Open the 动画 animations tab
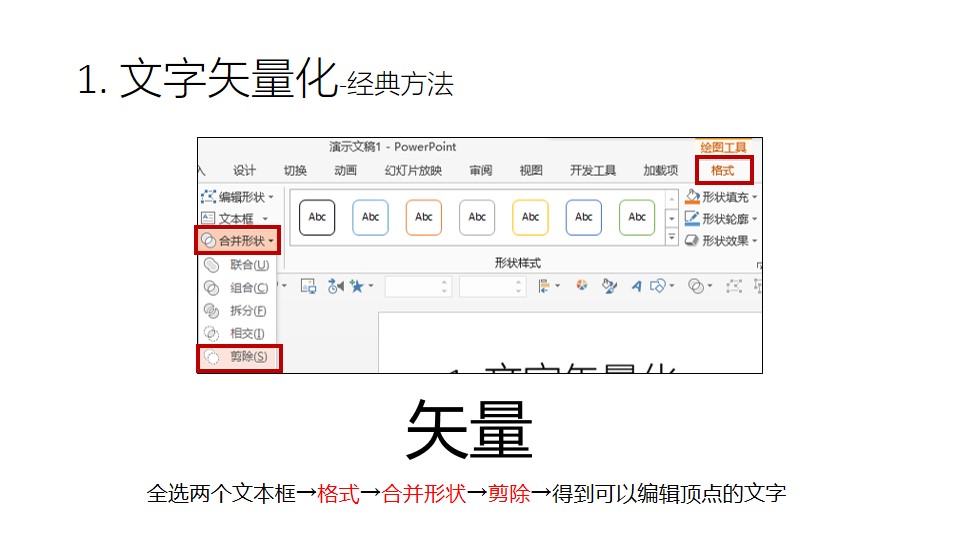This screenshot has width=960, height=540. [x=346, y=171]
